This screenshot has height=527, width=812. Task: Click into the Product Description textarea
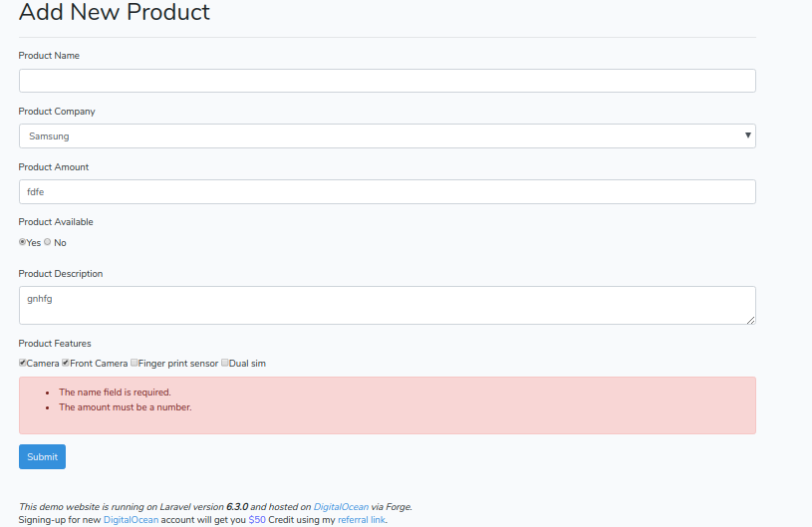pyautogui.click(x=387, y=305)
